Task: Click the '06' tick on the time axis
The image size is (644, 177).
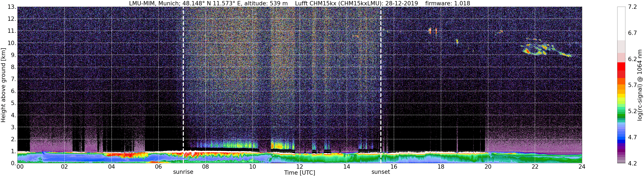Action: [159, 167]
